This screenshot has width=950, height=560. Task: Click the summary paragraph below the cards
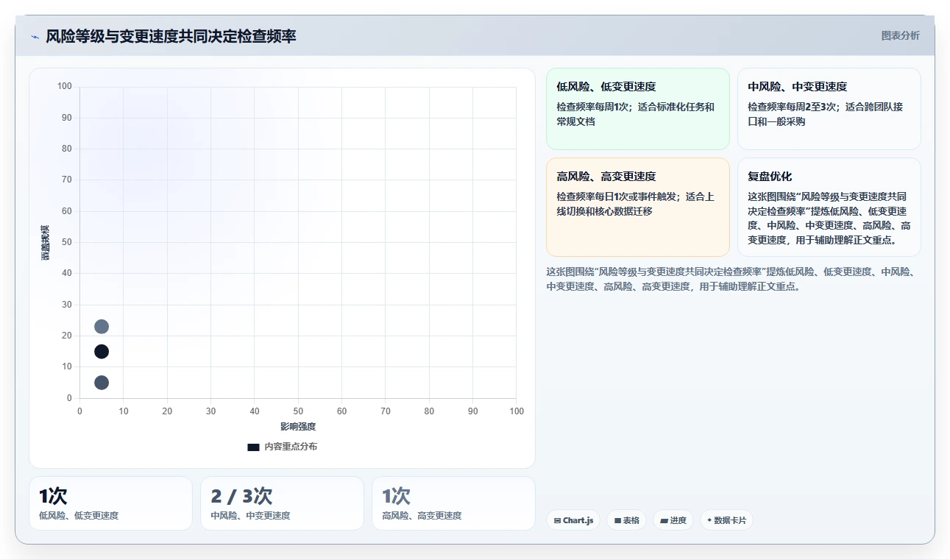point(731,279)
